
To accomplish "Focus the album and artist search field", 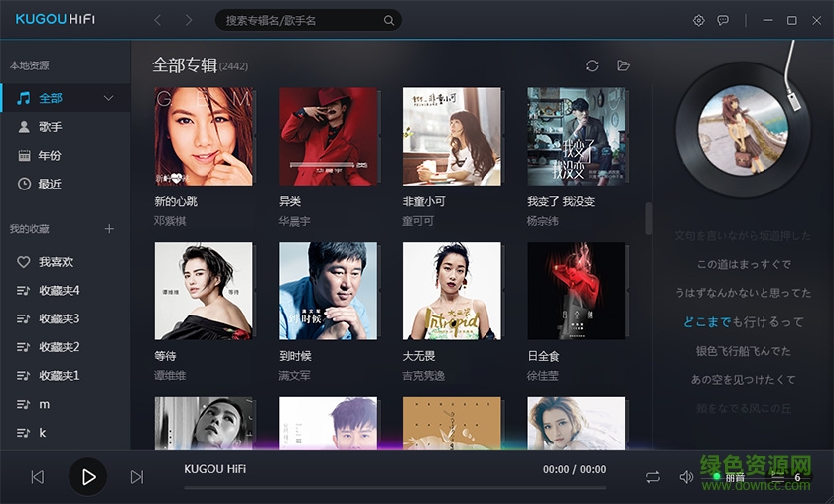I will [303, 20].
